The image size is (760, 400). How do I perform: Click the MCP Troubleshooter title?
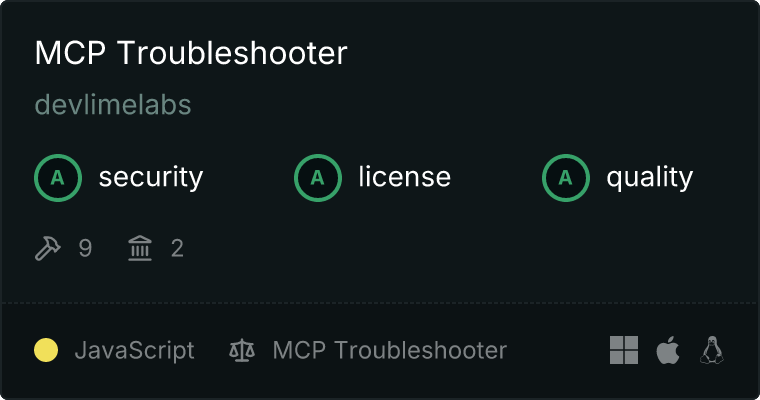click(191, 52)
